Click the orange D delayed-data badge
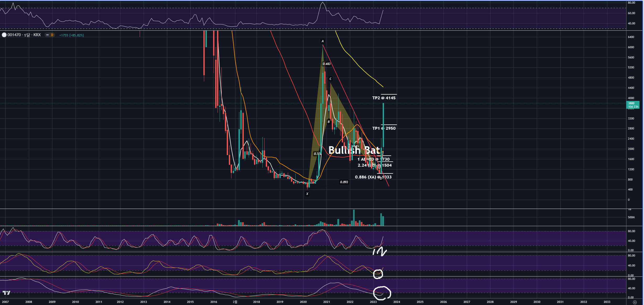This screenshot has height=305, width=644. coord(52,35)
